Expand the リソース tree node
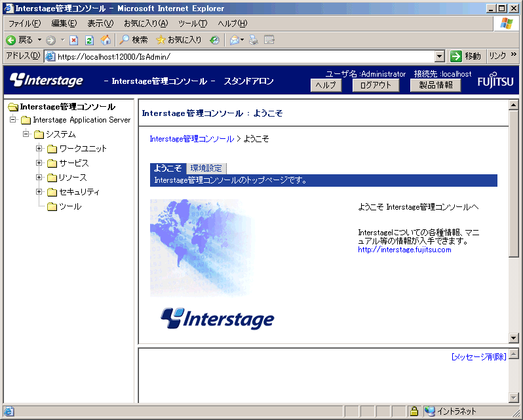Viewport: 523px width, 420px height. pyautogui.click(x=39, y=178)
